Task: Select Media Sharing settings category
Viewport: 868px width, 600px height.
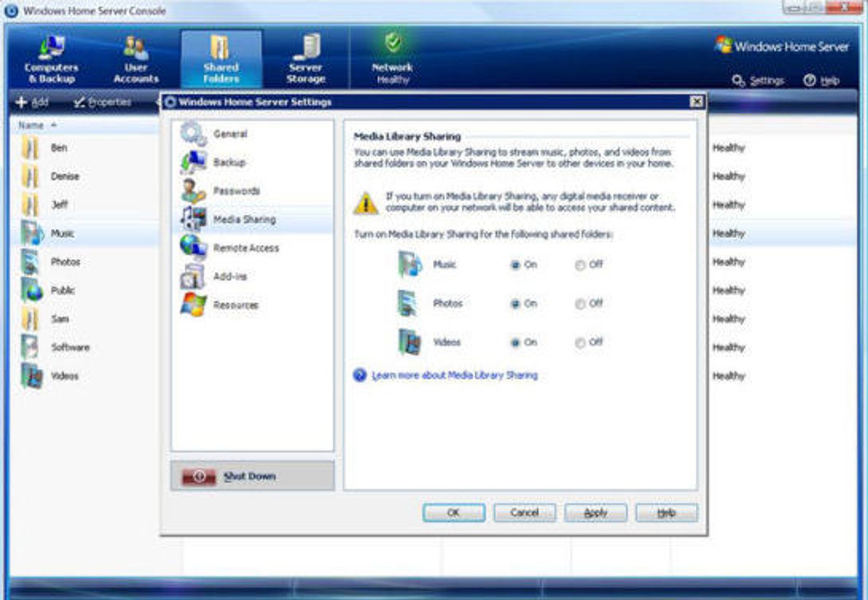Action: coord(253,219)
